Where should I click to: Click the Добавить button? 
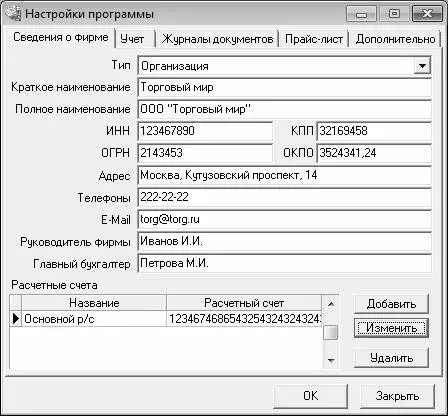pos(391,304)
